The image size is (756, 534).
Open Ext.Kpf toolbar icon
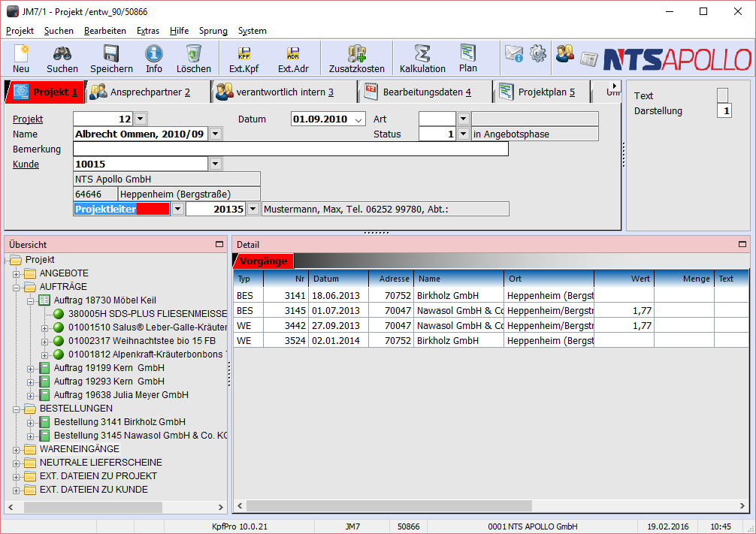click(244, 59)
